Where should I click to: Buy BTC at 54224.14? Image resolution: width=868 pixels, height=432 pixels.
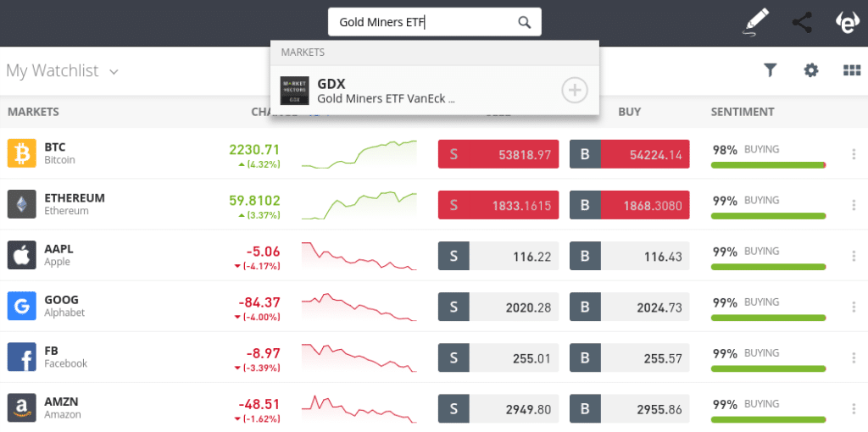tap(630, 154)
